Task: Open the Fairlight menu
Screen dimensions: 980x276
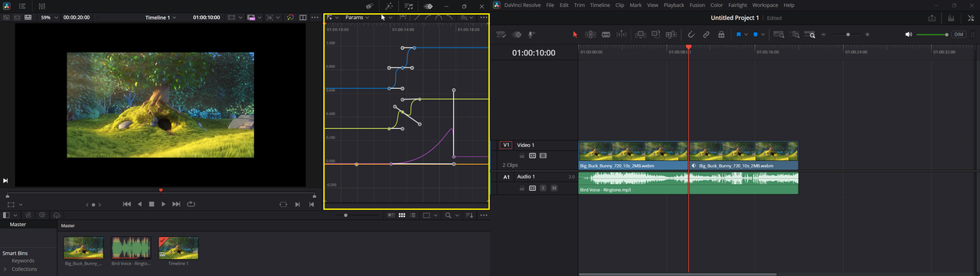Action: pyautogui.click(x=737, y=5)
